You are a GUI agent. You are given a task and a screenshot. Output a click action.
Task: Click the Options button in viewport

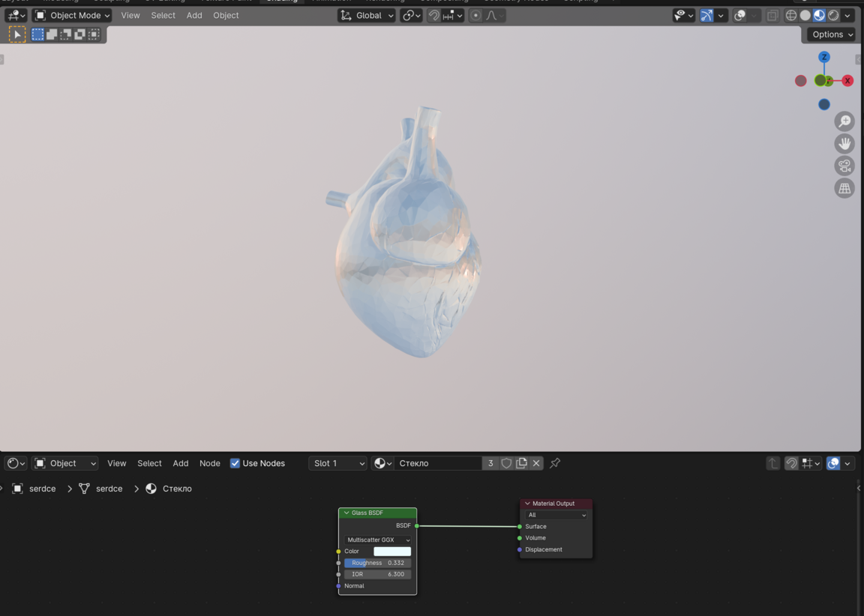(832, 34)
